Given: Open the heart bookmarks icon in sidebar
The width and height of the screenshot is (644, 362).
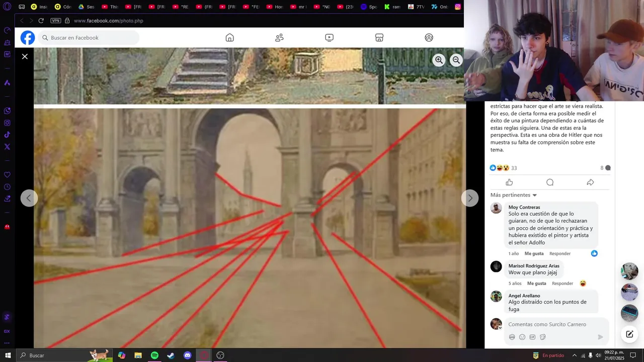Looking at the screenshot, I should point(7,174).
